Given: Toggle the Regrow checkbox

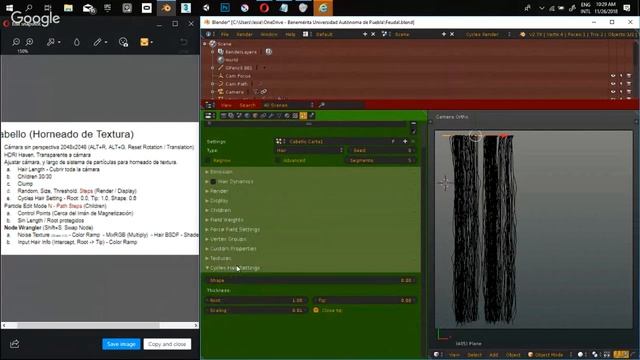Looking at the screenshot, I should click(x=209, y=160).
